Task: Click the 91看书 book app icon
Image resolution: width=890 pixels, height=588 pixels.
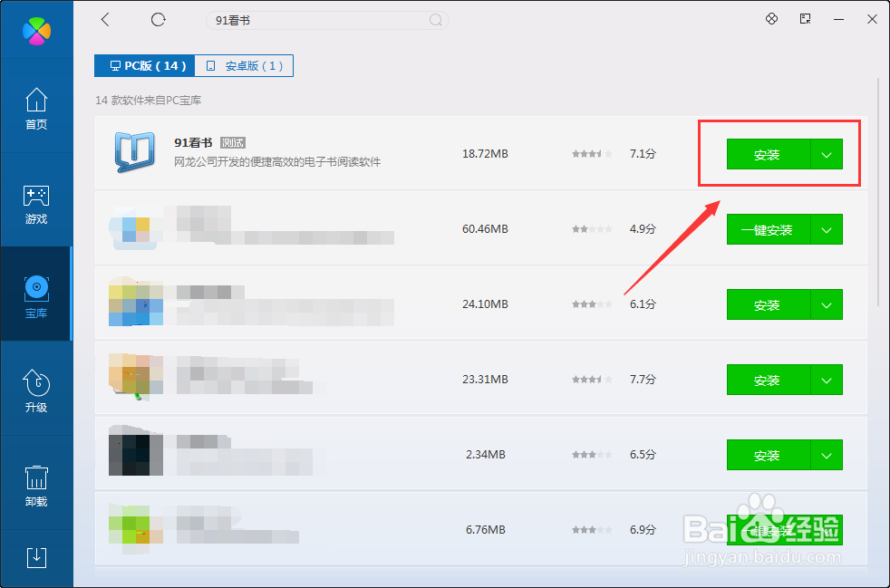Action: pos(134,152)
